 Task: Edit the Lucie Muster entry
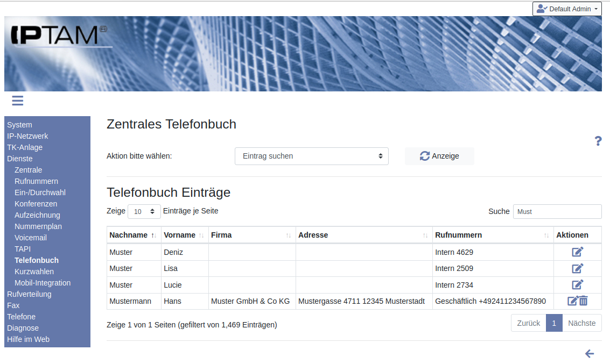point(577,285)
